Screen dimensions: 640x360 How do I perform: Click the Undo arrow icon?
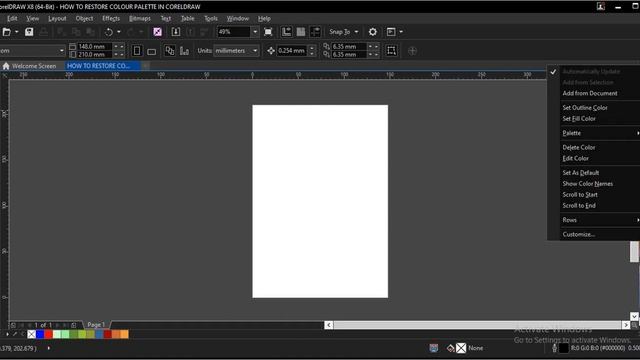(x=109, y=32)
